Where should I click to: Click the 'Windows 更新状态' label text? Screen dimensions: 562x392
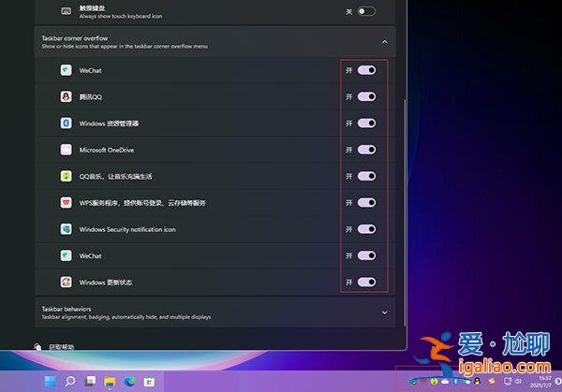coord(105,283)
